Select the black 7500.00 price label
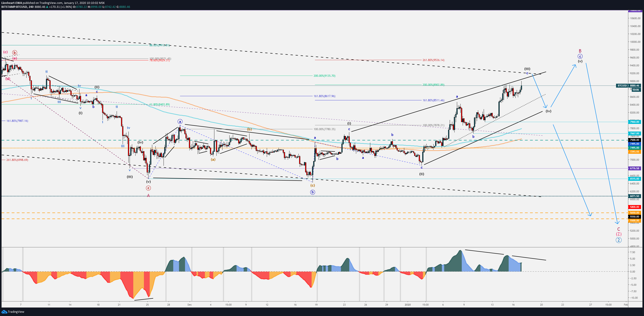Screen dimensions: 644x316 click(x=635, y=140)
